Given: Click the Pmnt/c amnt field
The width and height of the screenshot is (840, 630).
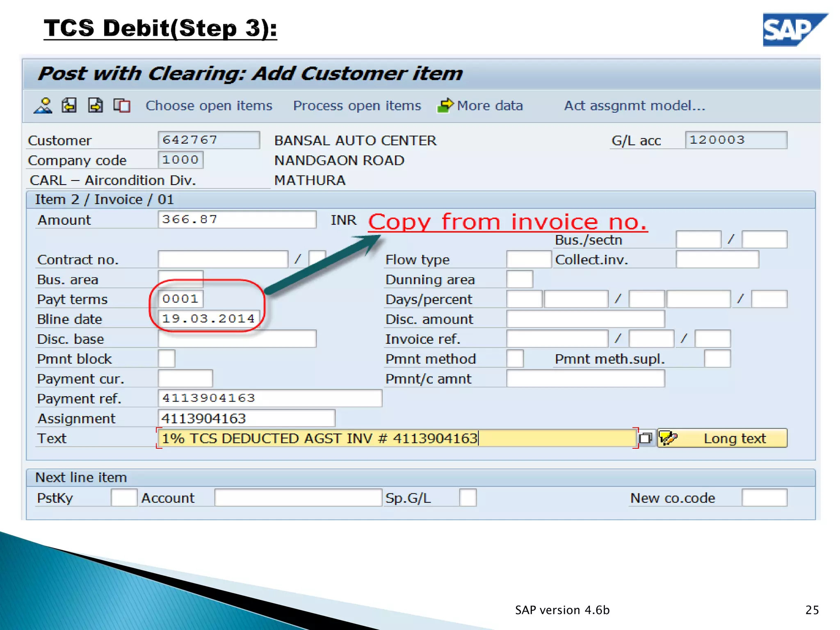Looking at the screenshot, I should (x=586, y=378).
